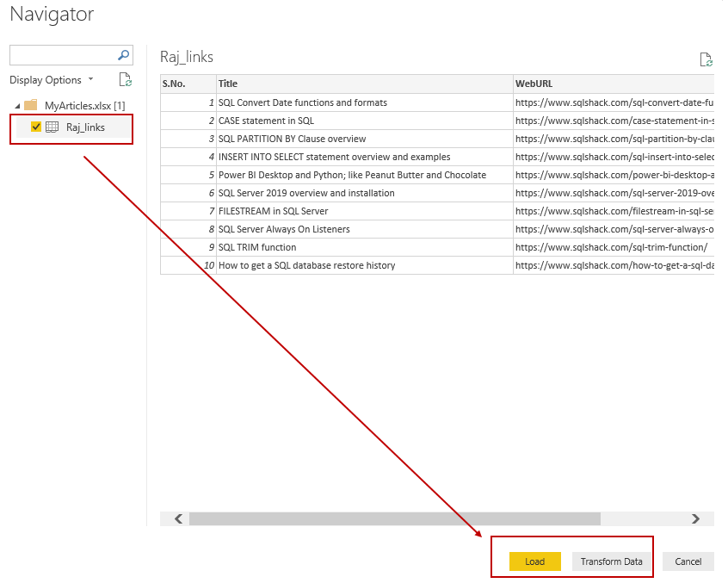Viewport: 728px width, 583px height.
Task: Click the sql-server-2019 URL cell
Action: click(x=614, y=193)
